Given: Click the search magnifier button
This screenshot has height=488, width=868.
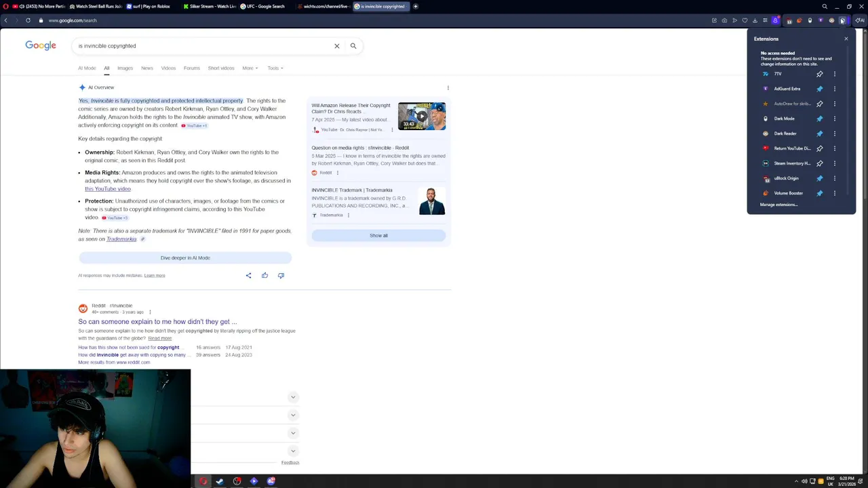Looking at the screenshot, I should tap(353, 46).
